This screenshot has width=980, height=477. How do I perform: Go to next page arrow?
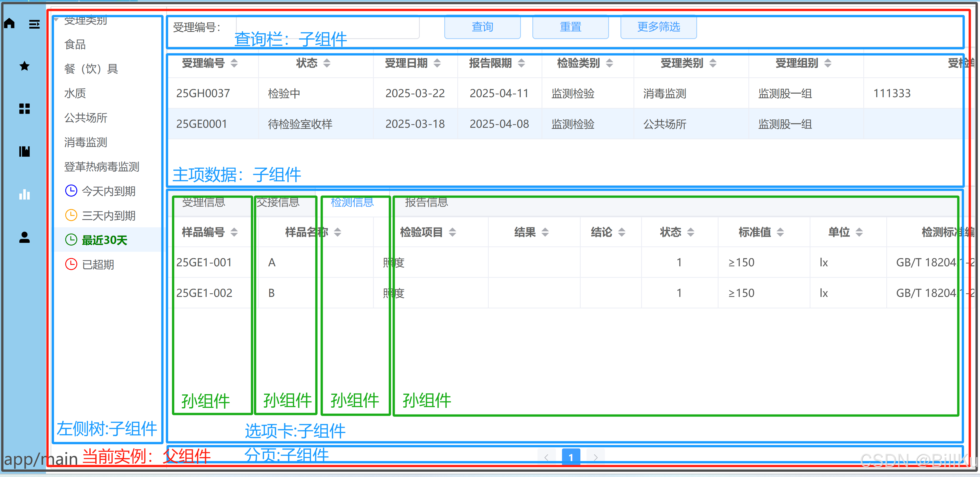point(595,457)
